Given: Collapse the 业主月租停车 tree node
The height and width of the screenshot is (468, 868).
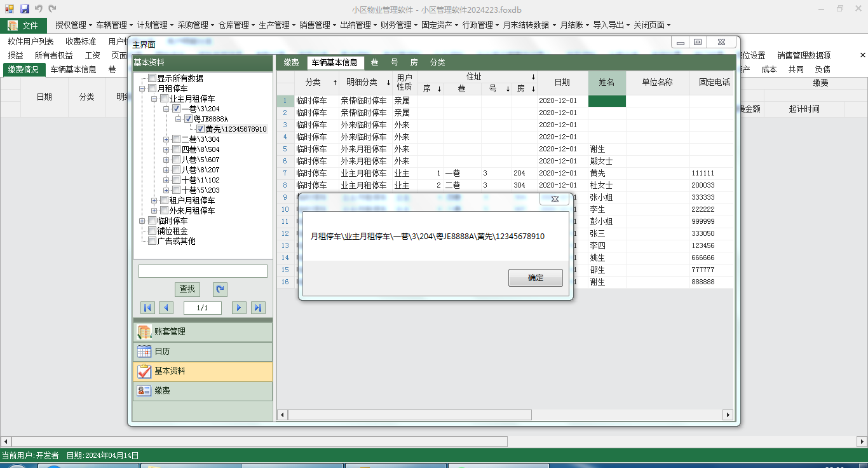Looking at the screenshot, I should pyautogui.click(x=154, y=99).
